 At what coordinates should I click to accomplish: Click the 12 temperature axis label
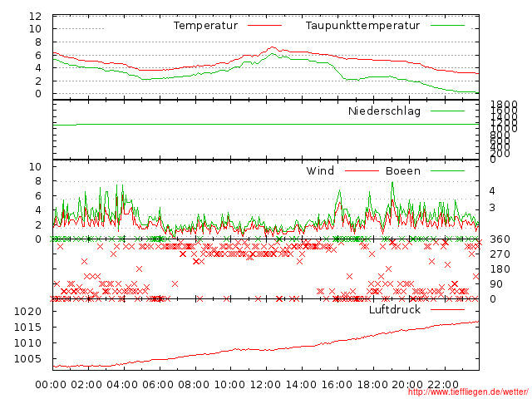[x=35, y=17]
